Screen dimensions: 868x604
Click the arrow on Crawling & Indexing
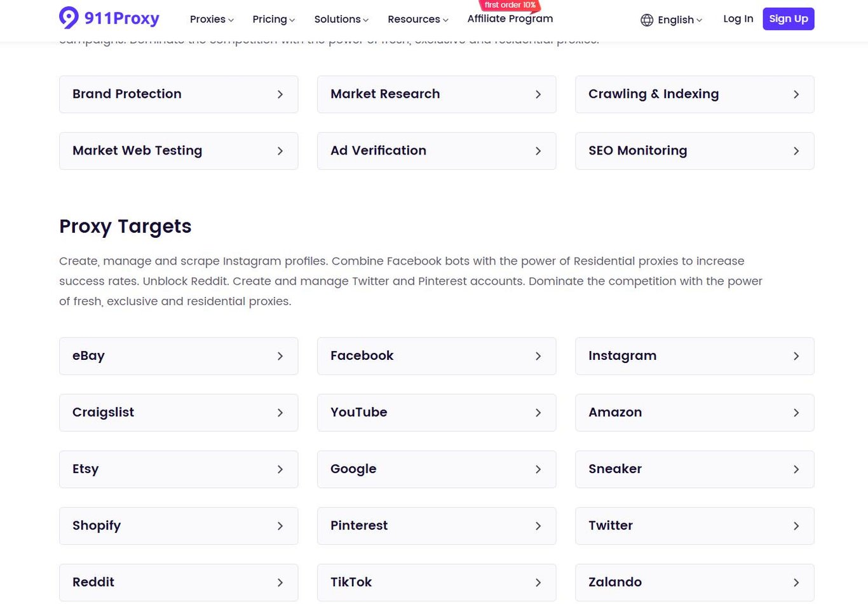tap(796, 94)
